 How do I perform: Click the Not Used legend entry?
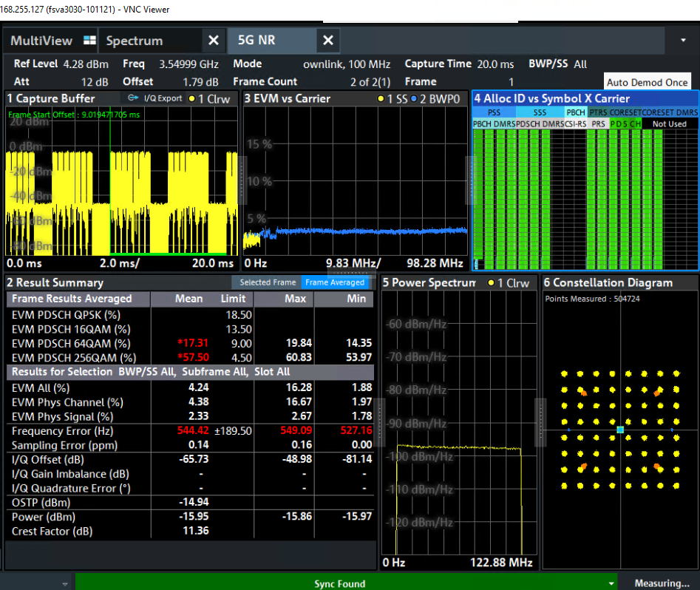point(669,124)
